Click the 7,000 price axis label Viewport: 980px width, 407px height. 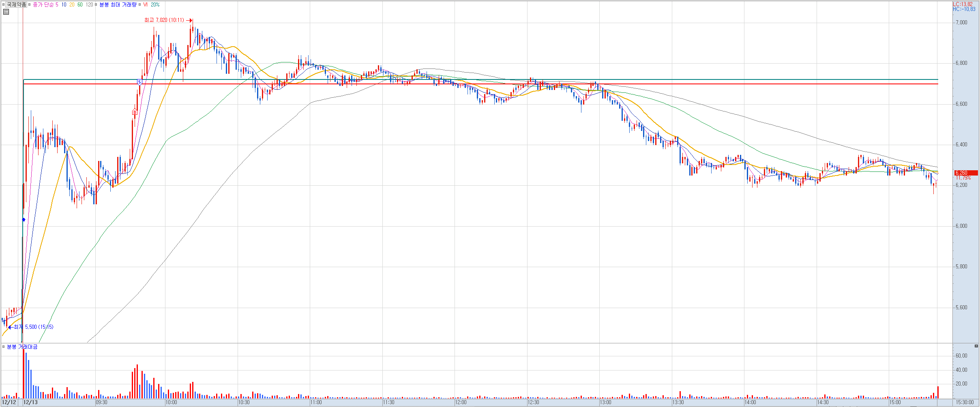click(961, 22)
